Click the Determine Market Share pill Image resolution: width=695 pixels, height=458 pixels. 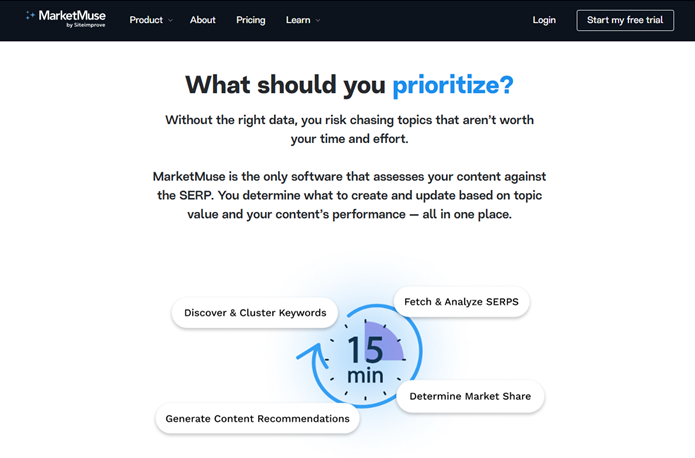point(470,397)
